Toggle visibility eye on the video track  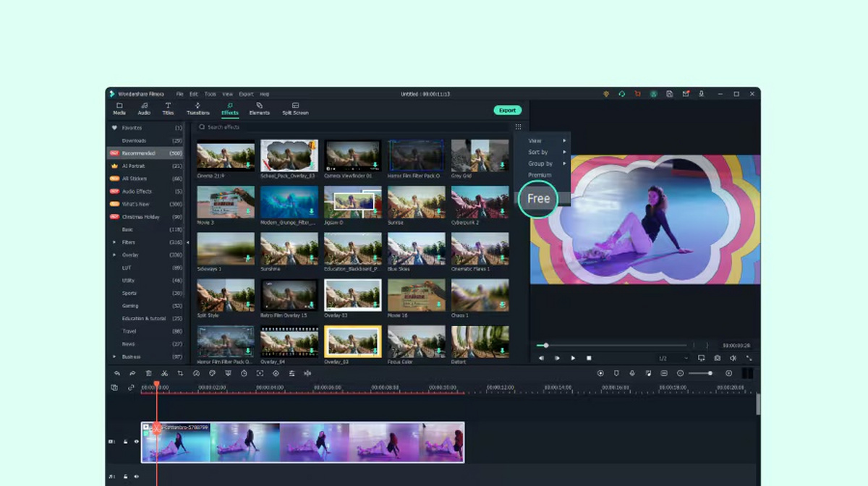point(136,441)
